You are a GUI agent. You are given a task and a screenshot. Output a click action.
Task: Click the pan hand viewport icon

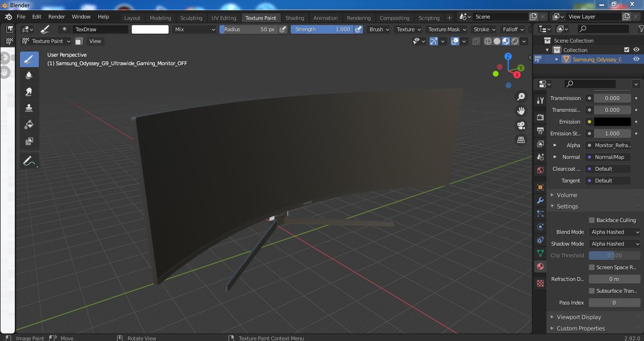coord(521,111)
